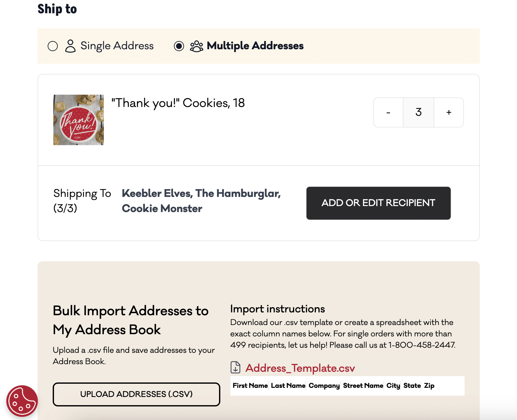Click the "Thank you!" Cookies, 18 title

(178, 103)
